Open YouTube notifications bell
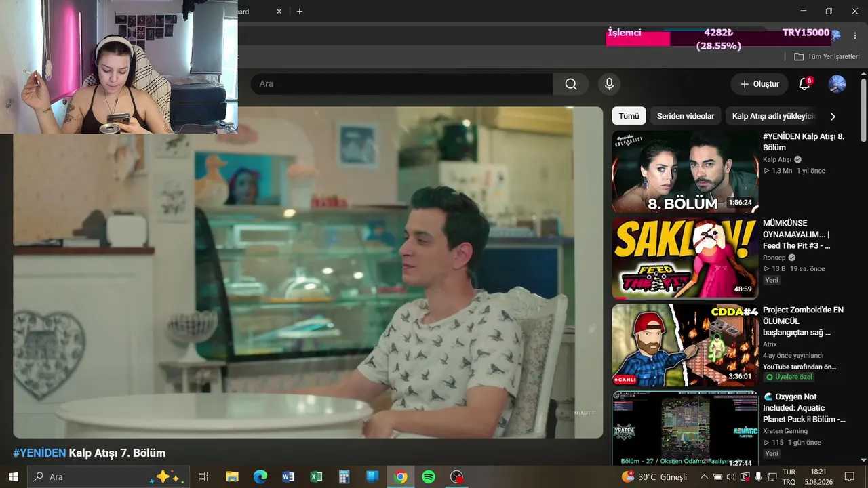 tap(805, 84)
